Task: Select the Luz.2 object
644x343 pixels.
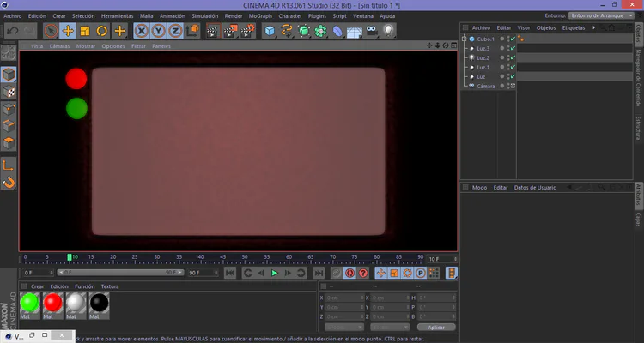Action: pos(483,57)
